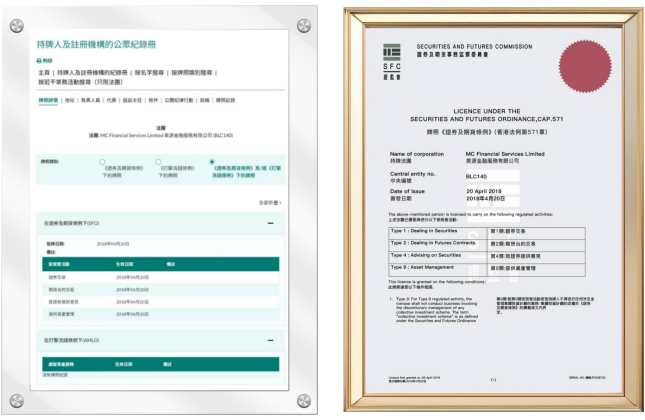Viewport: 645px width, 420px height.
Task: Click the 第1類:證券交易 cell on the certificate
Action: pyautogui.click(x=536, y=233)
